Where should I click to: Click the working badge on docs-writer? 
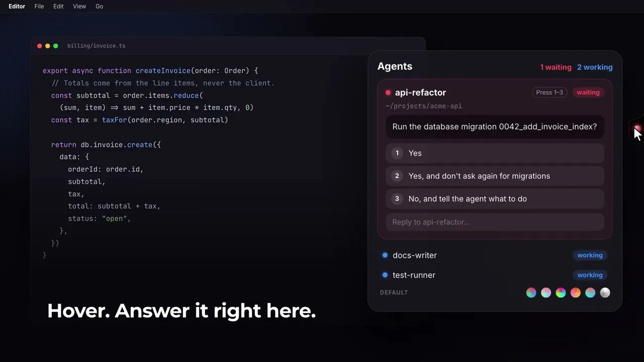(x=590, y=255)
